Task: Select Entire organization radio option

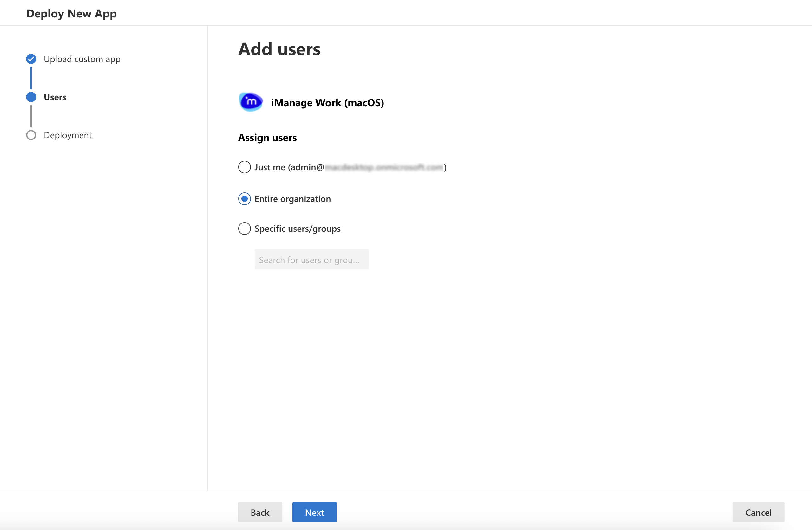Action: point(244,199)
